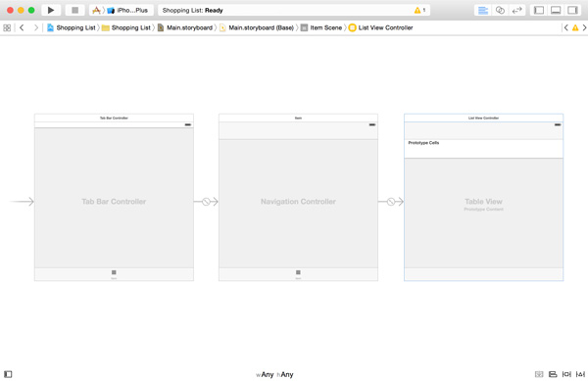Image resolution: width=588 pixels, height=381 pixels.
Task: Go back in editor history
Action: click(22, 27)
